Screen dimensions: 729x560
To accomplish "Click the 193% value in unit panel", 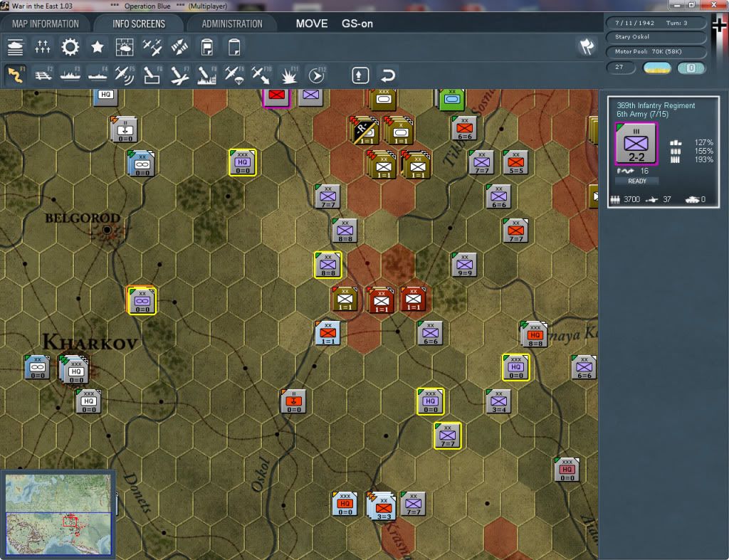I will click(x=703, y=160).
